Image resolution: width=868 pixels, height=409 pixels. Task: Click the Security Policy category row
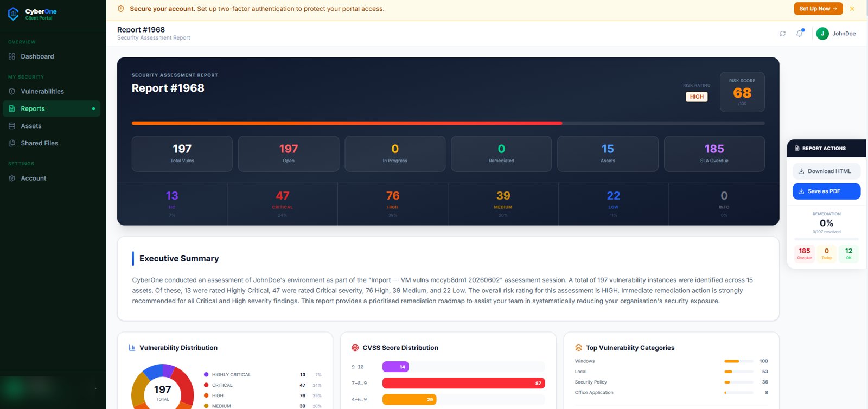(x=672, y=382)
